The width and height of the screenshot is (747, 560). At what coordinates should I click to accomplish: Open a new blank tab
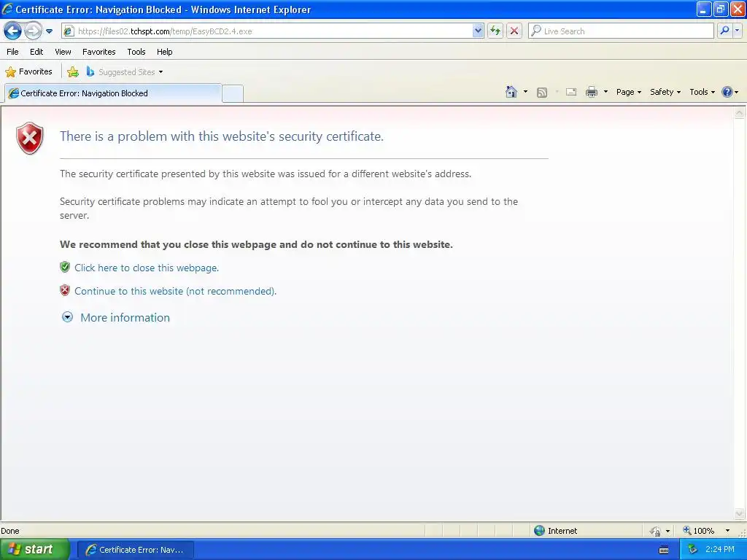(x=233, y=93)
